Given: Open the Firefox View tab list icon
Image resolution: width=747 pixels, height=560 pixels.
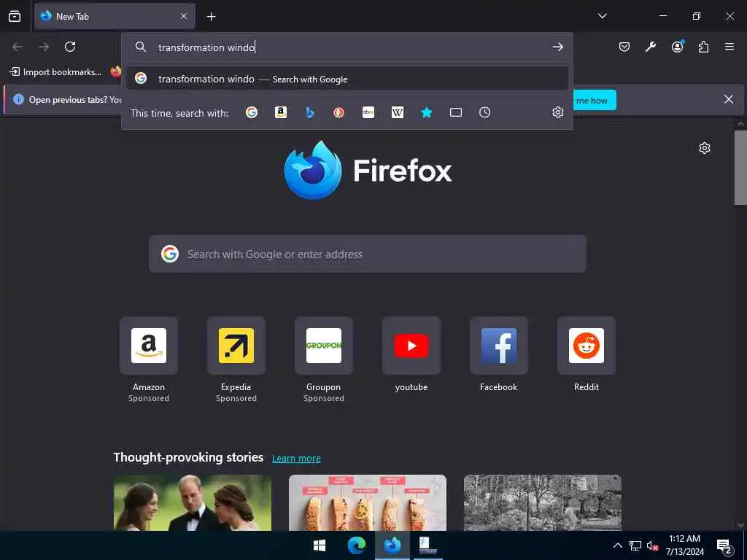Looking at the screenshot, I should click(x=15, y=16).
